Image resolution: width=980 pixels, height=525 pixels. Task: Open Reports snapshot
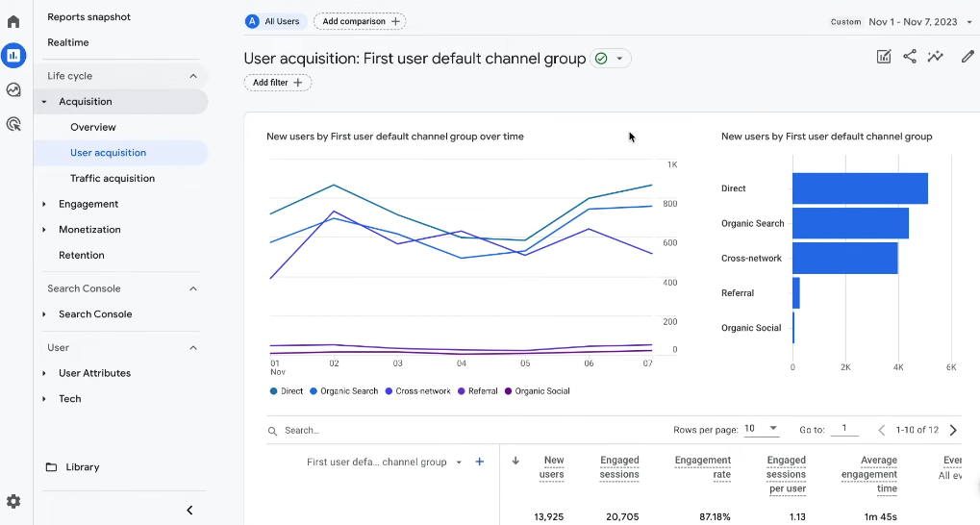click(x=88, y=17)
